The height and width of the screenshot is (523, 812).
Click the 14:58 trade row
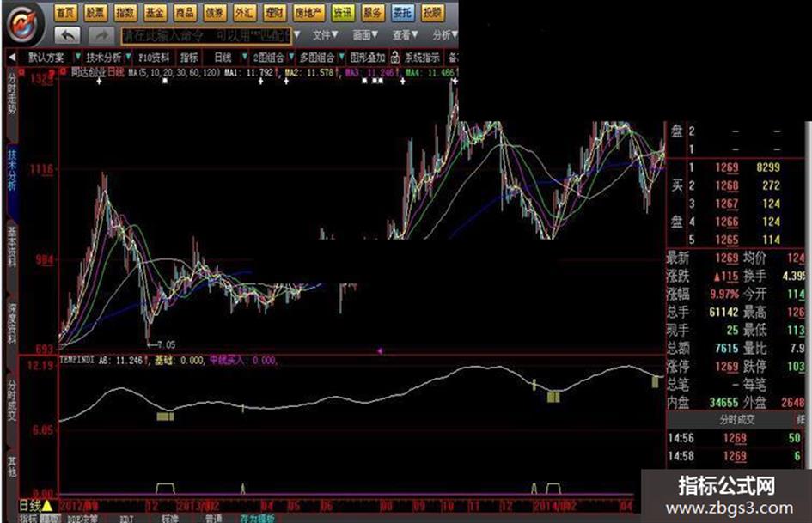[736, 456]
